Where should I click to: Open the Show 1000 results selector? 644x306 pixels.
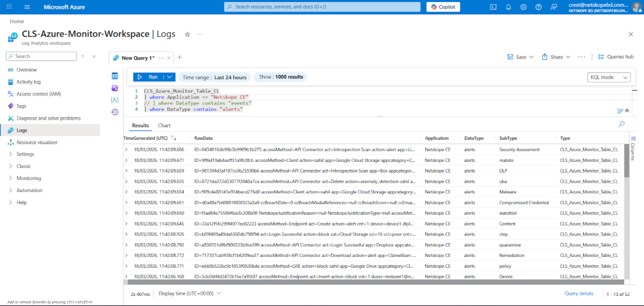pos(280,77)
